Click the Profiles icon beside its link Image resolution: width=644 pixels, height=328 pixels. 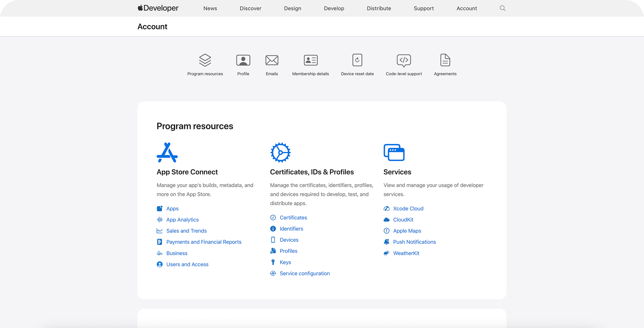point(273,251)
